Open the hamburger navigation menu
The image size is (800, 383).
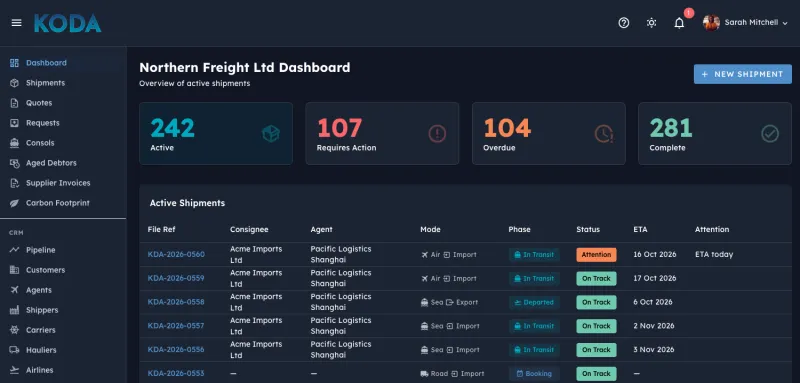[x=16, y=23]
